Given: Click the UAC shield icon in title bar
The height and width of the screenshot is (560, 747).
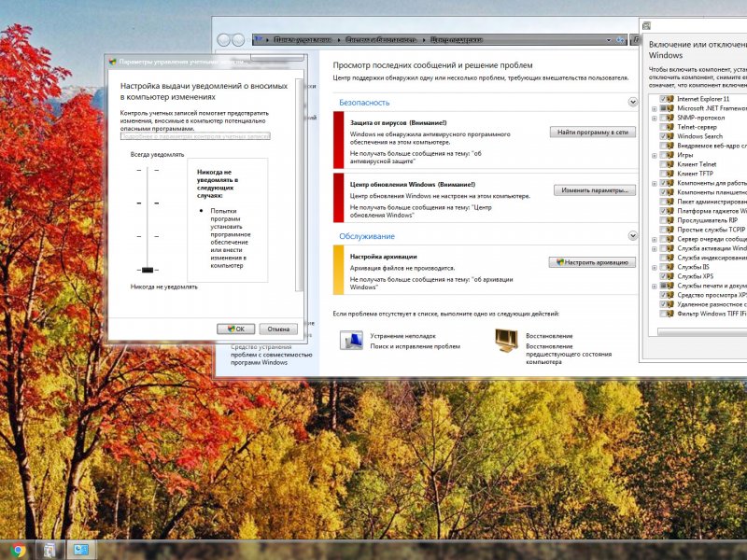Looking at the screenshot, I should [112, 62].
